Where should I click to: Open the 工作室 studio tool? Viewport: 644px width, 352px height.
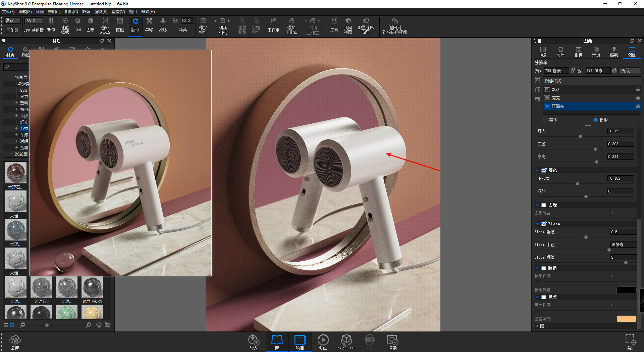[273, 25]
